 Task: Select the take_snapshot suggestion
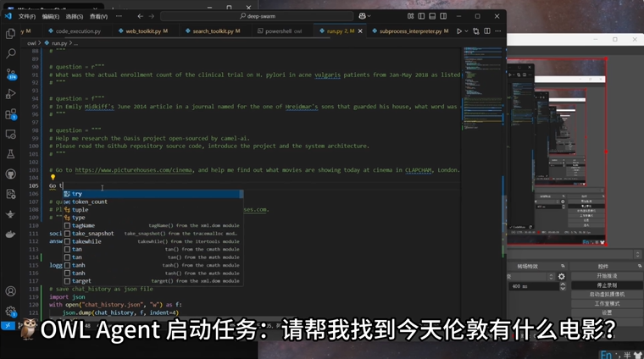[x=153, y=234]
